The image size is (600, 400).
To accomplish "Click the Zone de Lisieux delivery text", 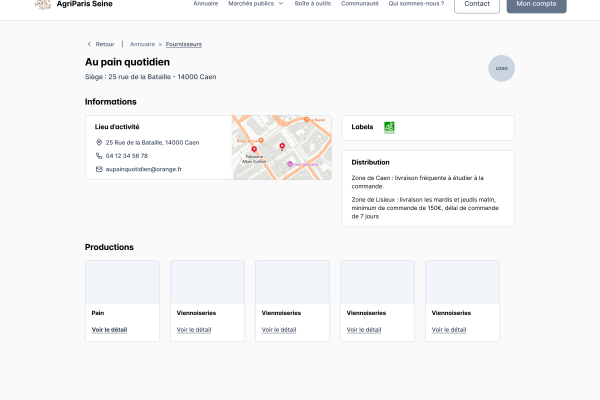I will [425, 208].
